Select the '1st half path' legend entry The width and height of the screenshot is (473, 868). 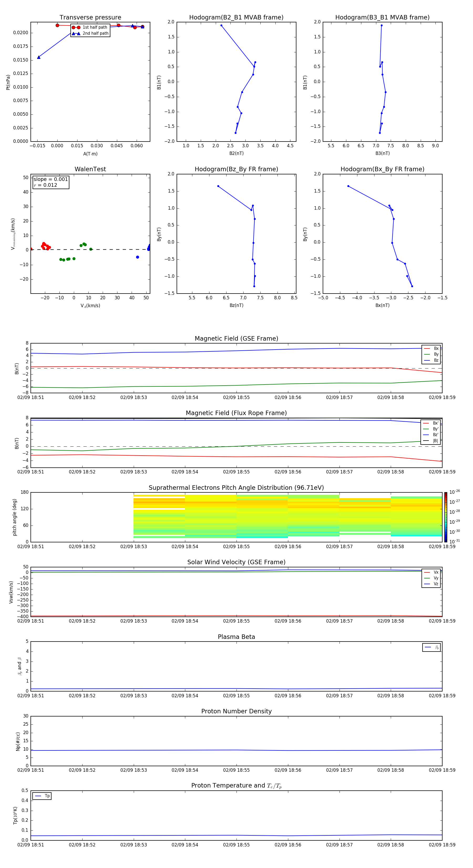pos(90,27)
